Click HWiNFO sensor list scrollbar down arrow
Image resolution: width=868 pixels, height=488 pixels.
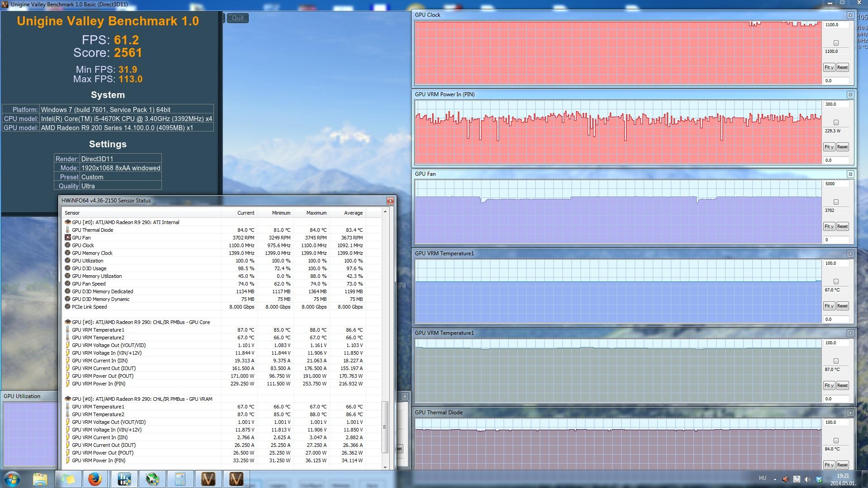pos(385,467)
